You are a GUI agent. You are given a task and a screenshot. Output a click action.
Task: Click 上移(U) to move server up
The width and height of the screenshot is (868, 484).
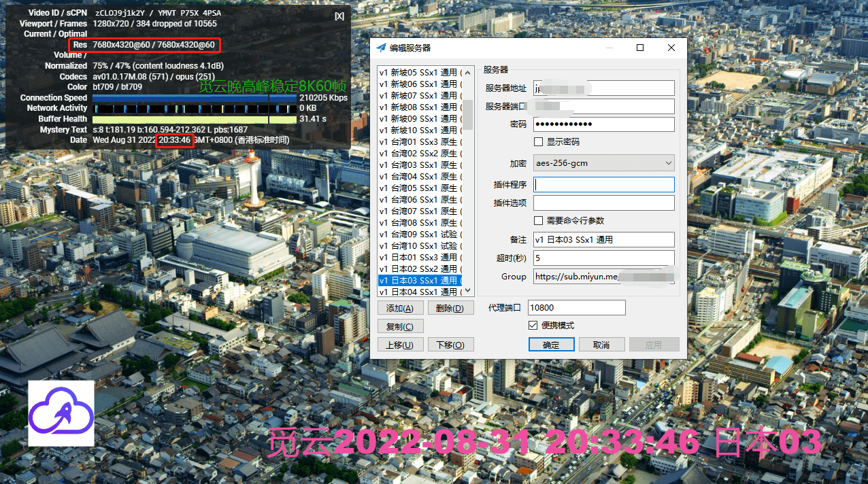tap(400, 344)
